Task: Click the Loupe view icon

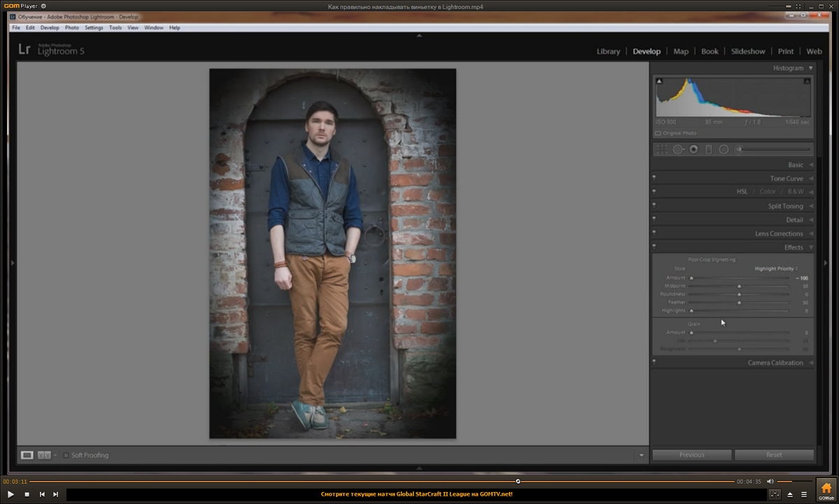Action: coord(27,455)
